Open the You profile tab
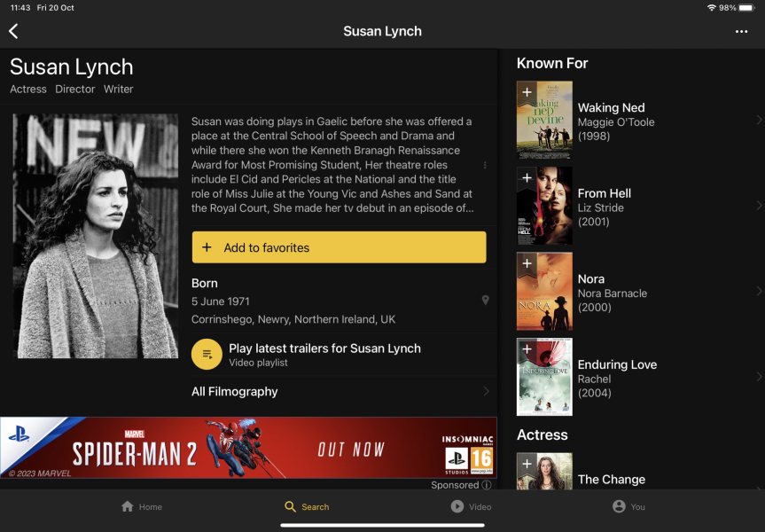Viewport: 765px width, 532px height. click(x=628, y=506)
